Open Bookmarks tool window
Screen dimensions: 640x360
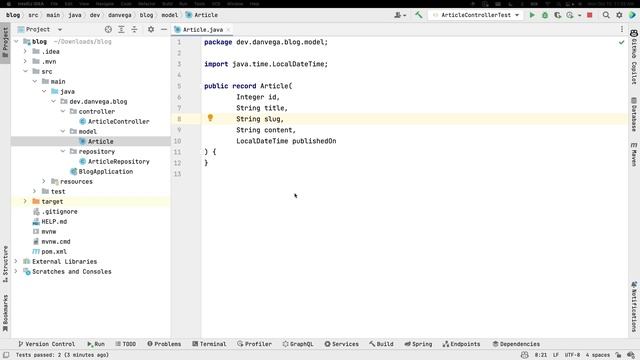tap(5, 313)
